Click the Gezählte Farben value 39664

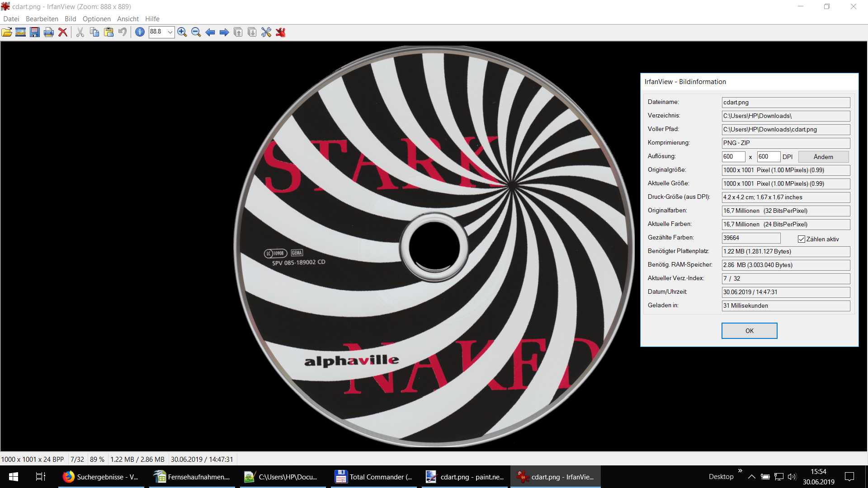751,238
